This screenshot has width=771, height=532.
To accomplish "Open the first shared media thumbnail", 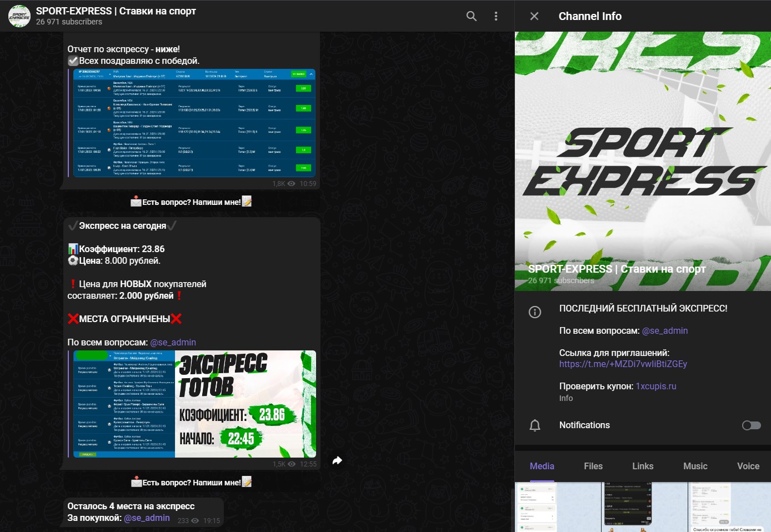I will (x=557, y=507).
